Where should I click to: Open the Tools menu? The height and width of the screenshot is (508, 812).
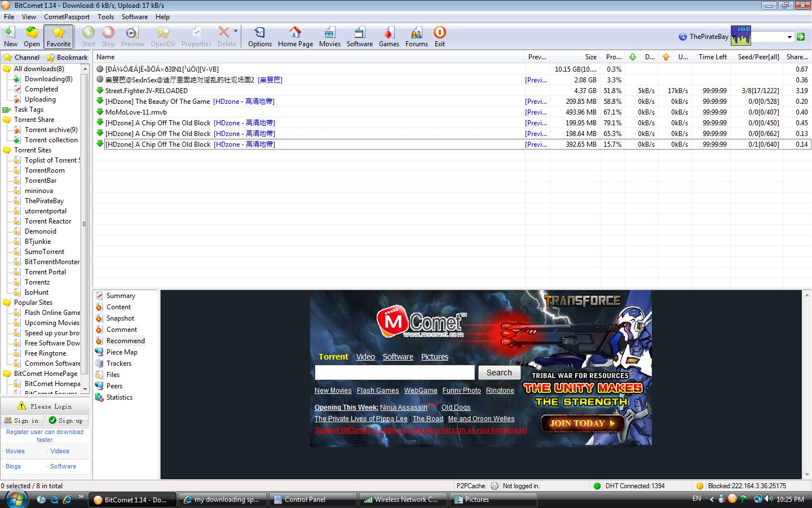(x=105, y=17)
